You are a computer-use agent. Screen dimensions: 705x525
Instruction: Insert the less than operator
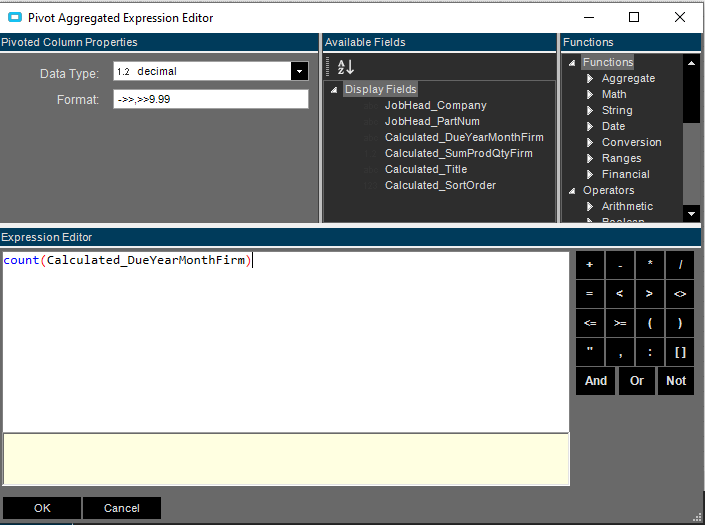point(620,294)
